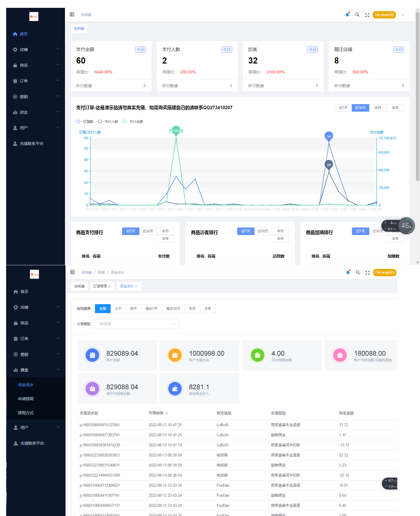
Task: Filter transactions by 最近7天
Action: tap(151, 308)
